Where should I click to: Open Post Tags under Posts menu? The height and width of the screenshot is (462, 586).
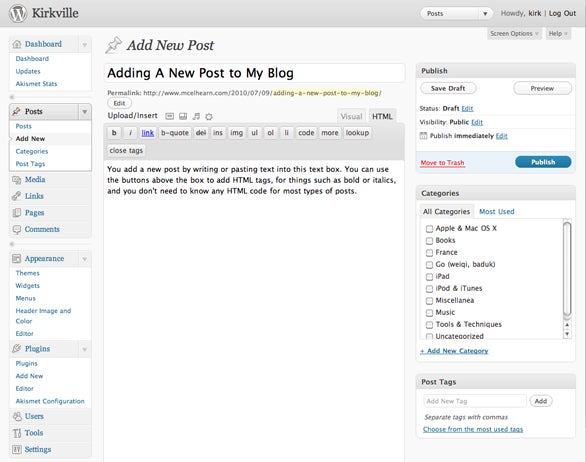(30, 164)
